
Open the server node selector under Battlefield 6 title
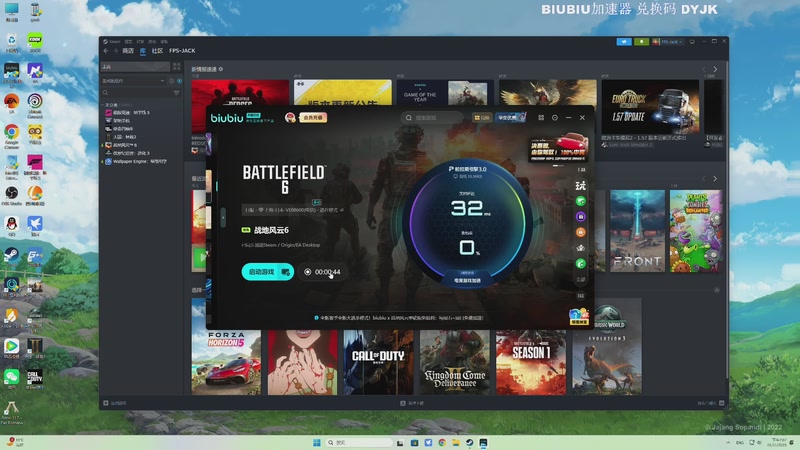tap(293, 210)
